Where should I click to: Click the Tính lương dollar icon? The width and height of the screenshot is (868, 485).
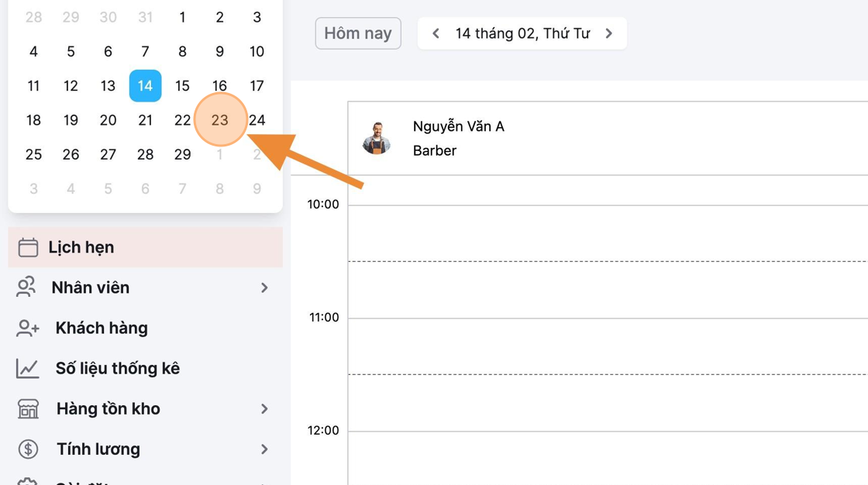pos(28,449)
